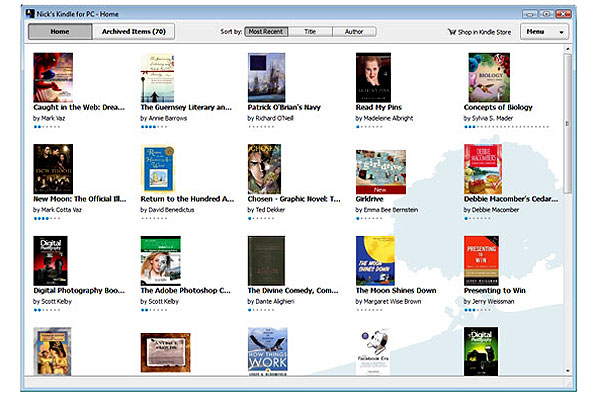Click reading progress dots under Concepts of Biology

pyautogui.click(x=506, y=127)
